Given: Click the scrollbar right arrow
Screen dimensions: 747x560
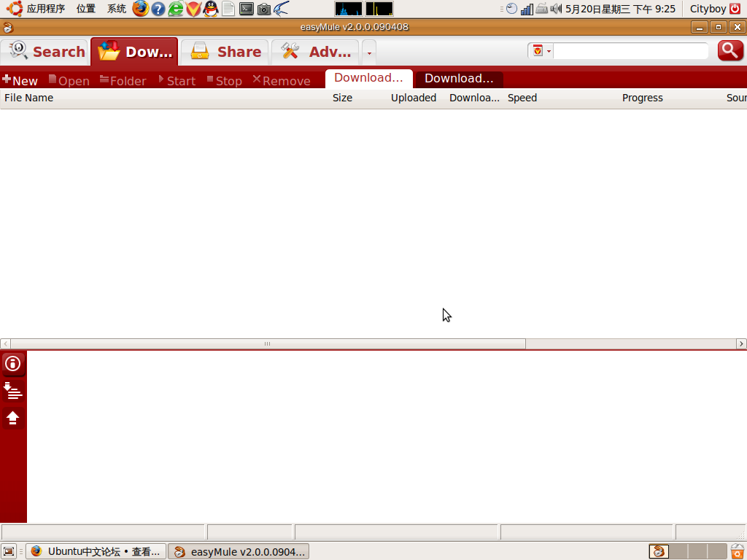Looking at the screenshot, I should [x=741, y=344].
